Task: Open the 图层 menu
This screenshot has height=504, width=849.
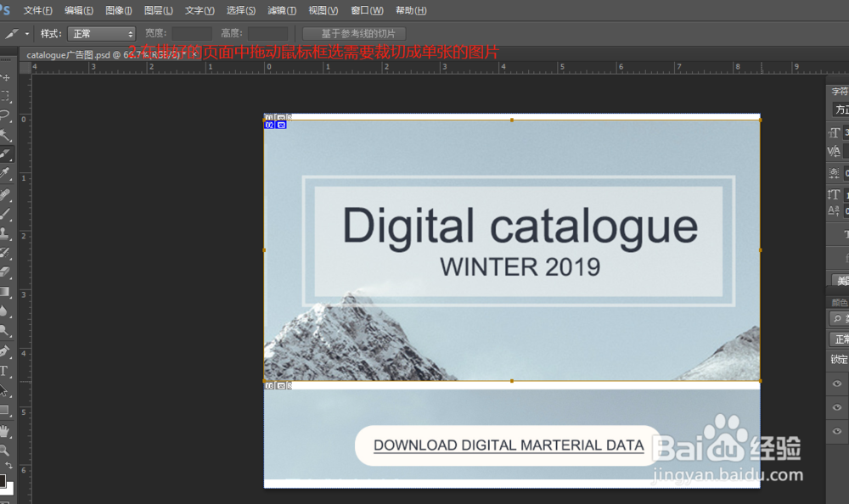Action: coord(159,10)
